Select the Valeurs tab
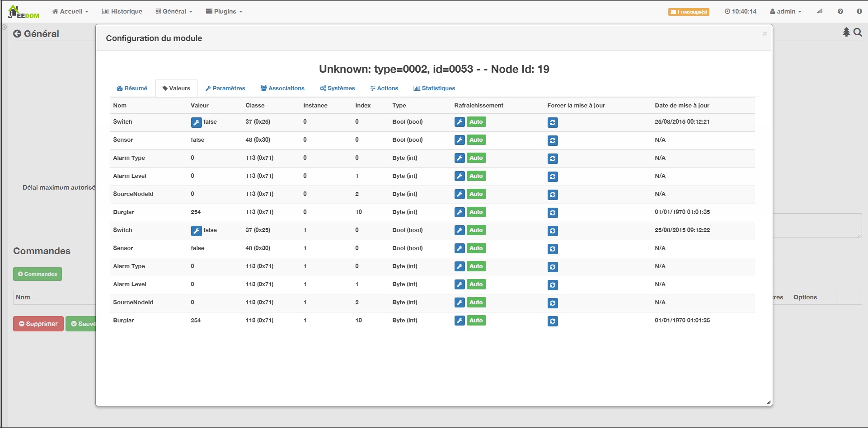This screenshot has width=868, height=428. point(176,88)
